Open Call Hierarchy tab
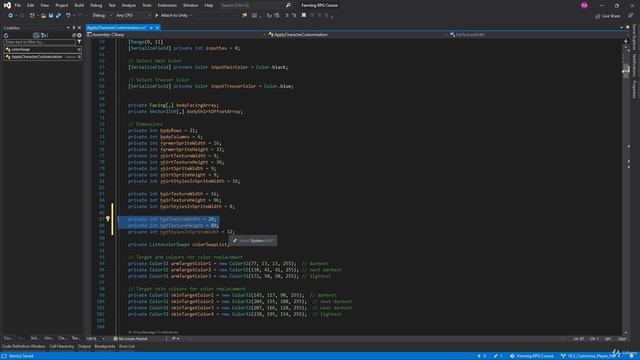 62,347
